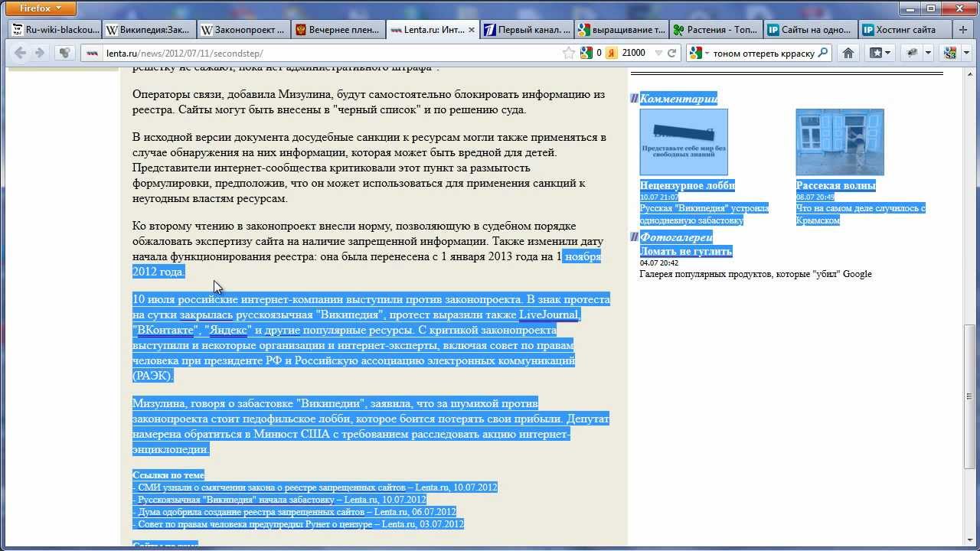Viewport: 980px width, 551px height.
Task: Switch to the 'Вечернее плен...' tab
Action: coord(338,30)
